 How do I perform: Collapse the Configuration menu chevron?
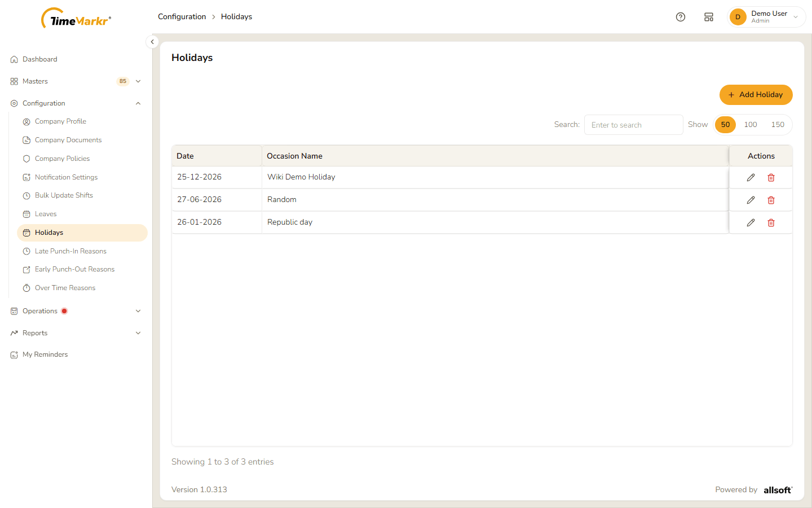pos(138,103)
